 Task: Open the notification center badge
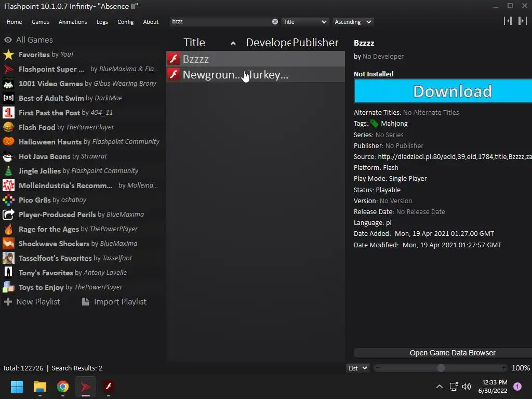tap(517, 387)
